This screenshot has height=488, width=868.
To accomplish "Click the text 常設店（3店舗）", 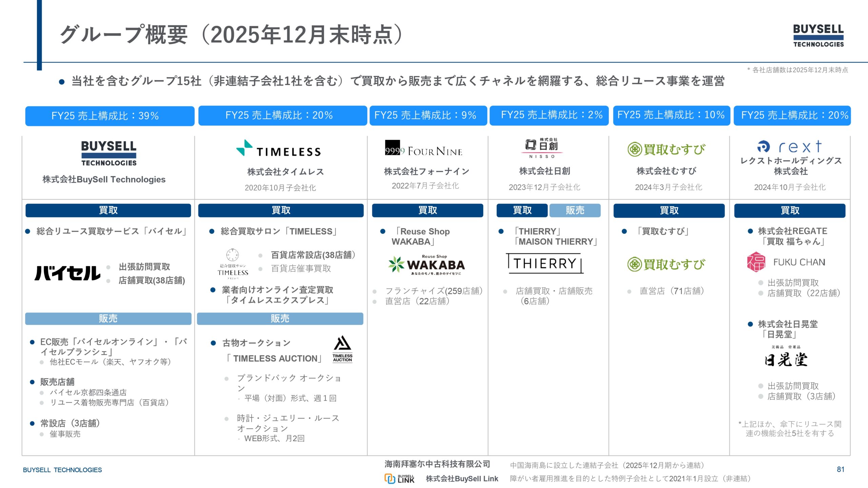I will point(70,423).
